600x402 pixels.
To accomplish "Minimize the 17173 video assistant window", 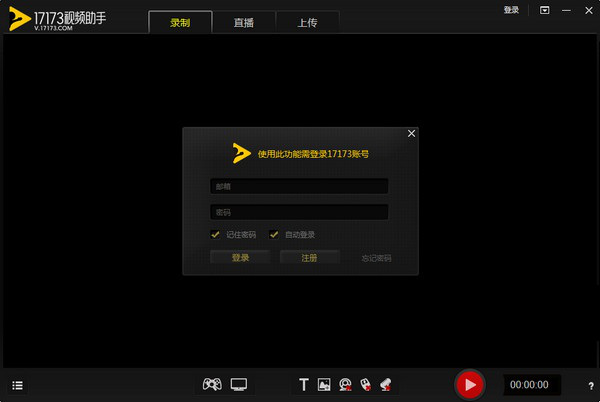I will coord(566,10).
